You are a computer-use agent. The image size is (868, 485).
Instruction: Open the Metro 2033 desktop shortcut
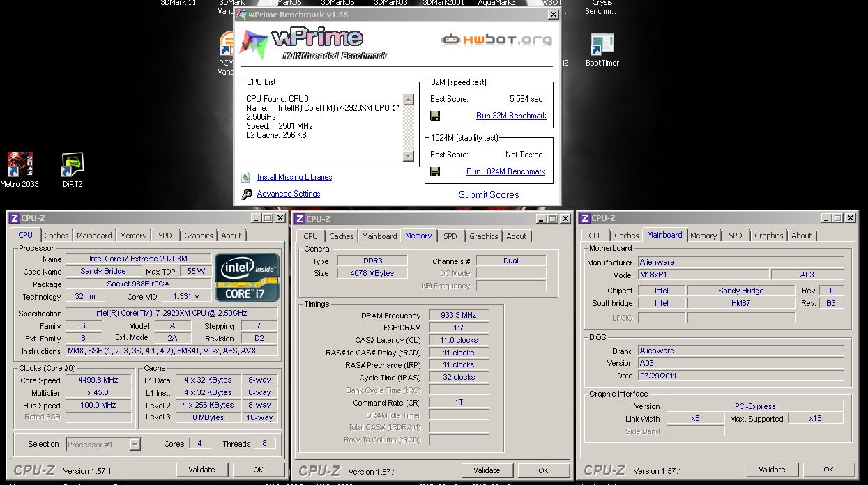tap(20, 169)
